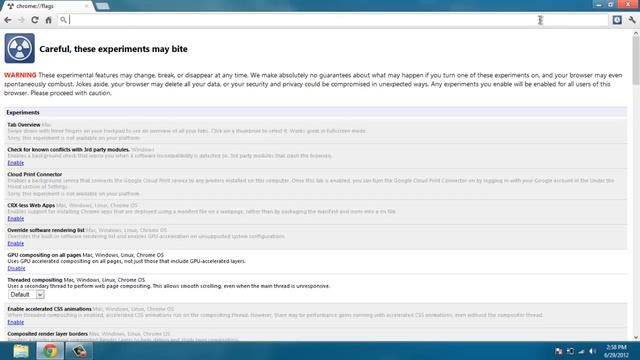This screenshot has width=640, height=360.
Task: Click the "Experiments" section header
Action: pos(23,112)
